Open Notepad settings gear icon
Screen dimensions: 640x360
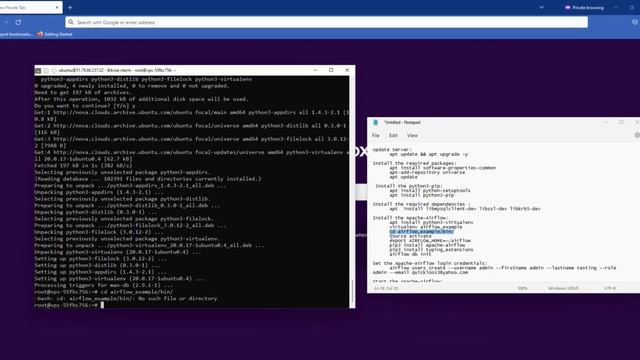(637, 136)
